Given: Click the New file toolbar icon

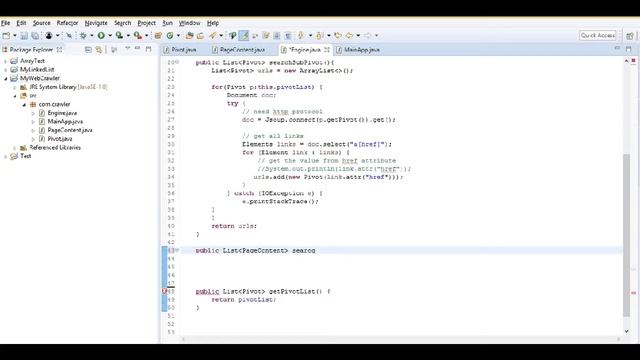Looking at the screenshot, I should [x=7, y=36].
